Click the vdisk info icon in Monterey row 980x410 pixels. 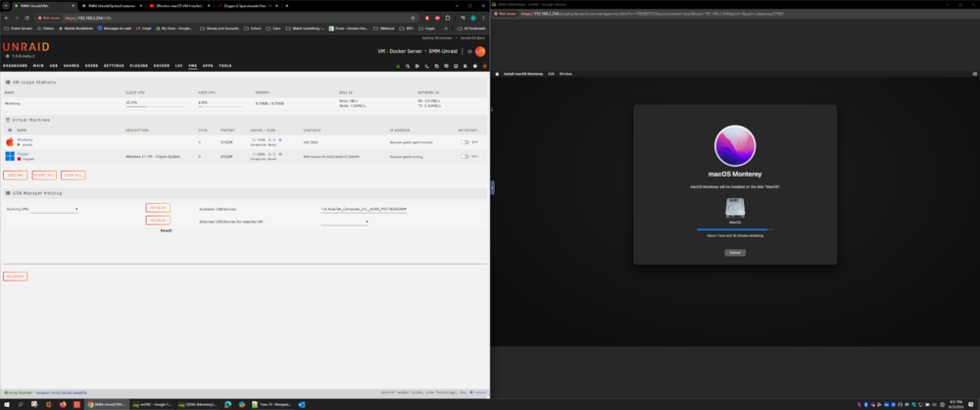pyautogui.click(x=280, y=139)
